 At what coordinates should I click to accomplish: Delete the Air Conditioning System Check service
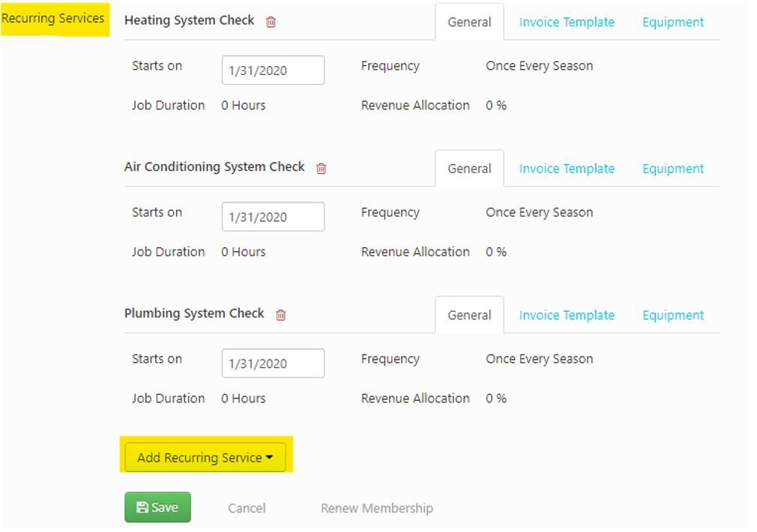click(x=322, y=168)
